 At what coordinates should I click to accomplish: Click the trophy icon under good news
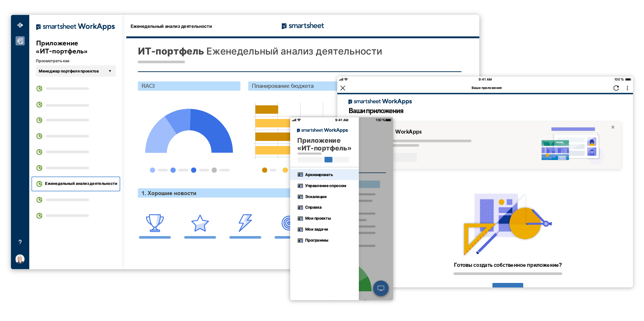[155, 223]
